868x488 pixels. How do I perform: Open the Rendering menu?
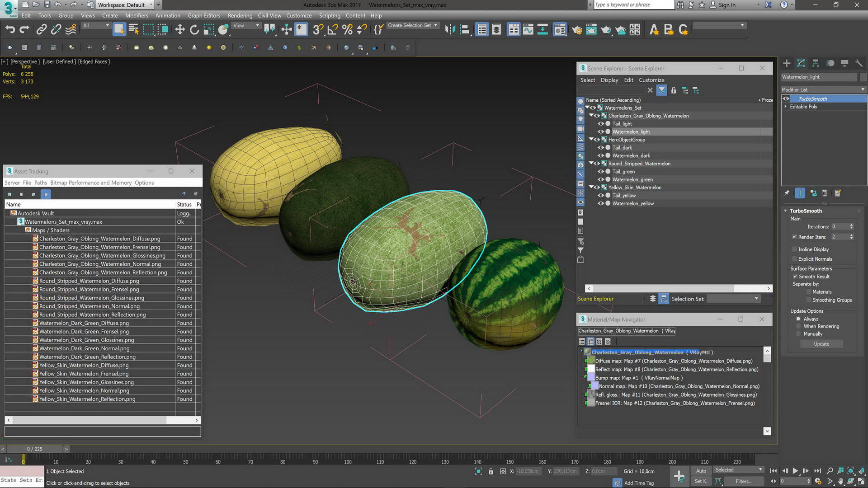tap(240, 15)
